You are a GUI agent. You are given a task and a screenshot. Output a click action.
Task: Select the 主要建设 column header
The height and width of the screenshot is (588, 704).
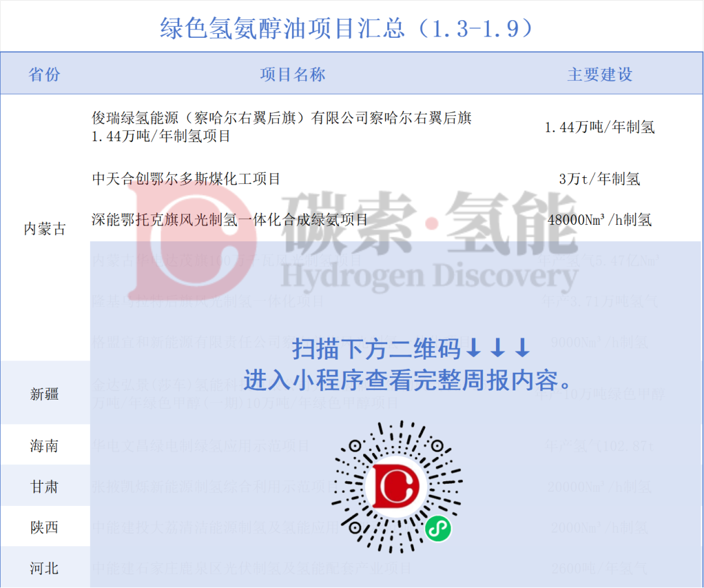pyautogui.click(x=600, y=74)
